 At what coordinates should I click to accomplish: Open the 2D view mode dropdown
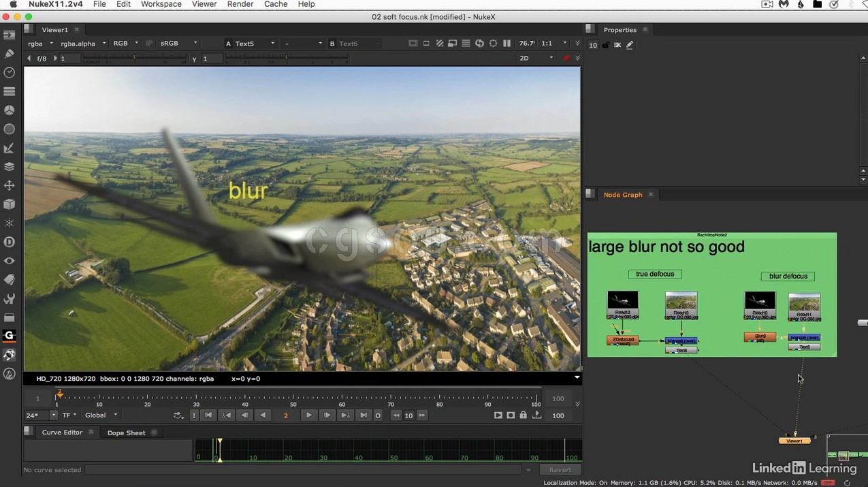pyautogui.click(x=536, y=59)
